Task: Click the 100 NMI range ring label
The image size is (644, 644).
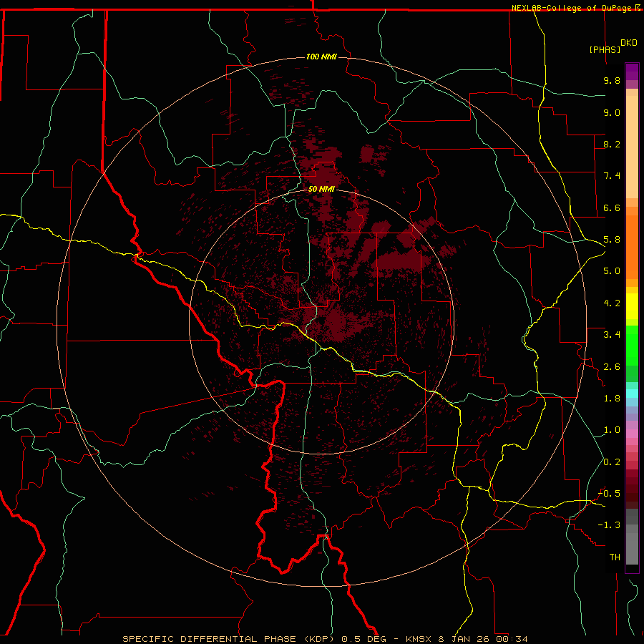Action: pos(321,57)
